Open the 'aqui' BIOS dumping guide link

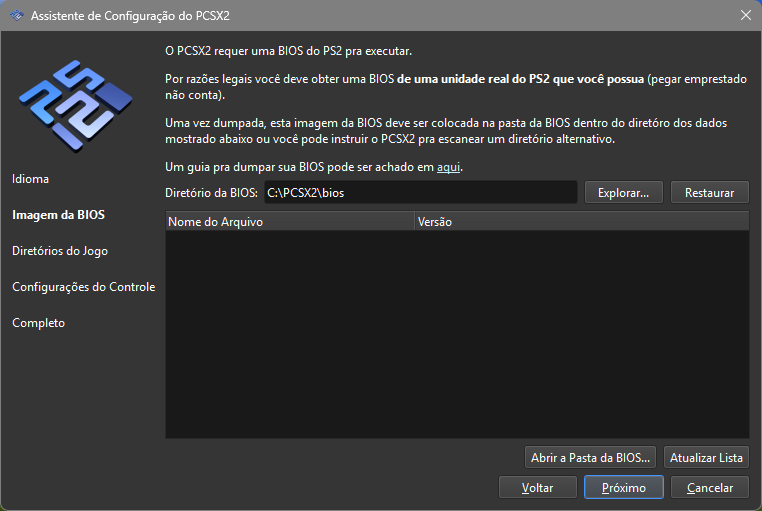449,168
